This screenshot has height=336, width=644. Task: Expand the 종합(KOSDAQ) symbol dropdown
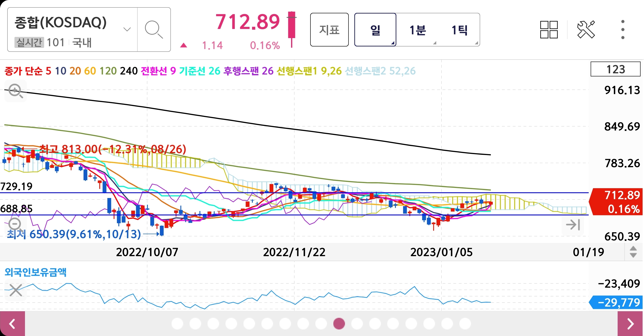click(127, 29)
